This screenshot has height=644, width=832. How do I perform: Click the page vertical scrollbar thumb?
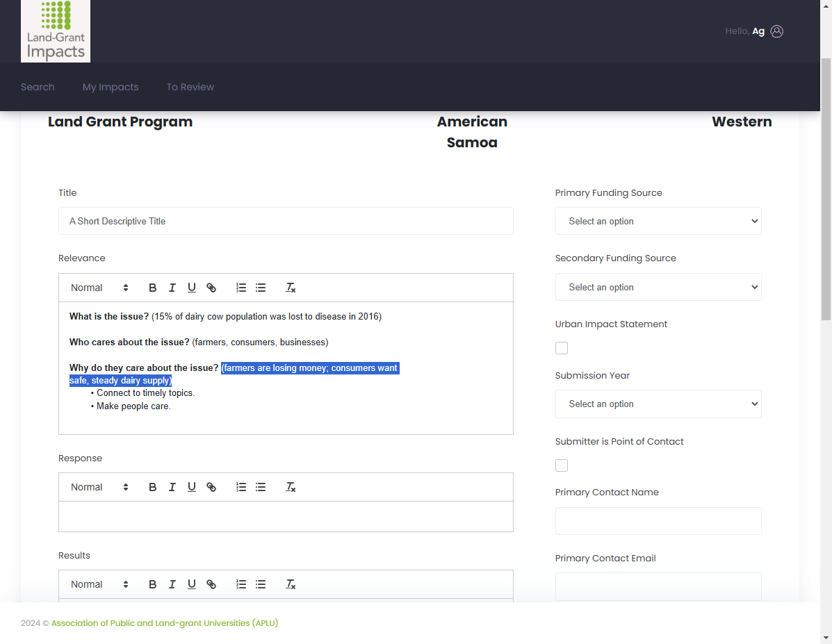click(826, 188)
